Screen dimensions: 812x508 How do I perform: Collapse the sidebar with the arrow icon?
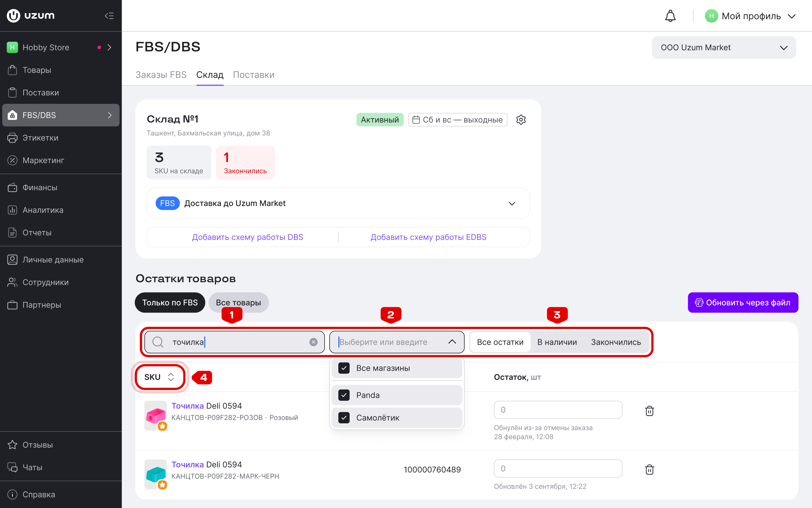(109, 16)
